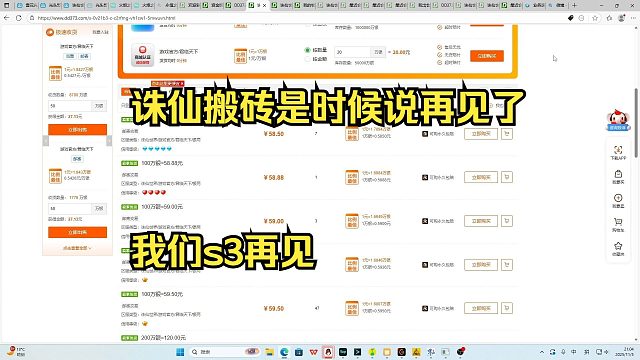This screenshot has height=360, width=640.
Task: Show next item with left panel's right arrow
Action: [x=109, y=141]
